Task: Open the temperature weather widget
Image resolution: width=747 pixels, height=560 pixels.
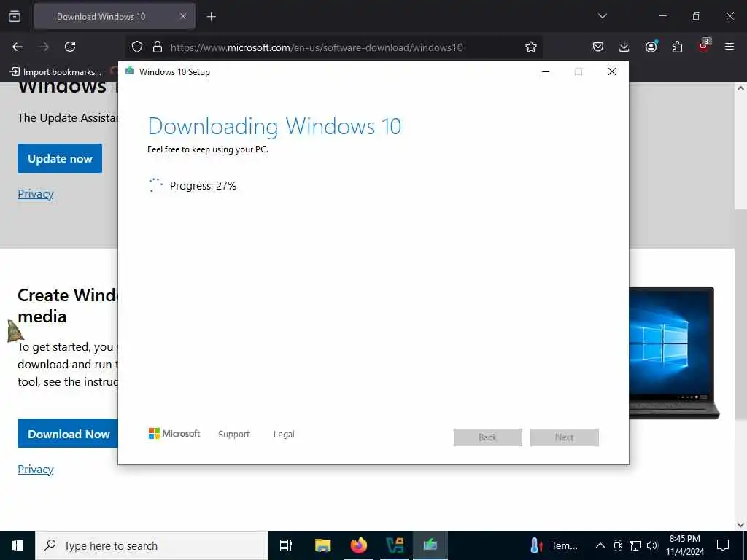Action: pyautogui.click(x=554, y=545)
